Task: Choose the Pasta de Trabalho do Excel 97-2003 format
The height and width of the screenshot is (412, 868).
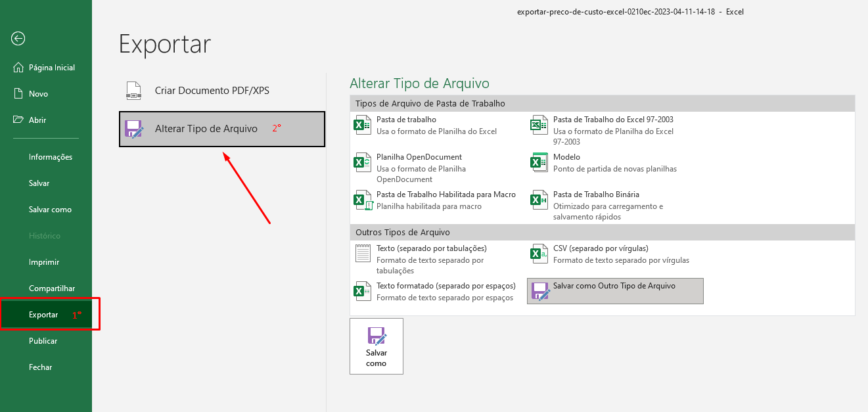Action: tap(613, 120)
